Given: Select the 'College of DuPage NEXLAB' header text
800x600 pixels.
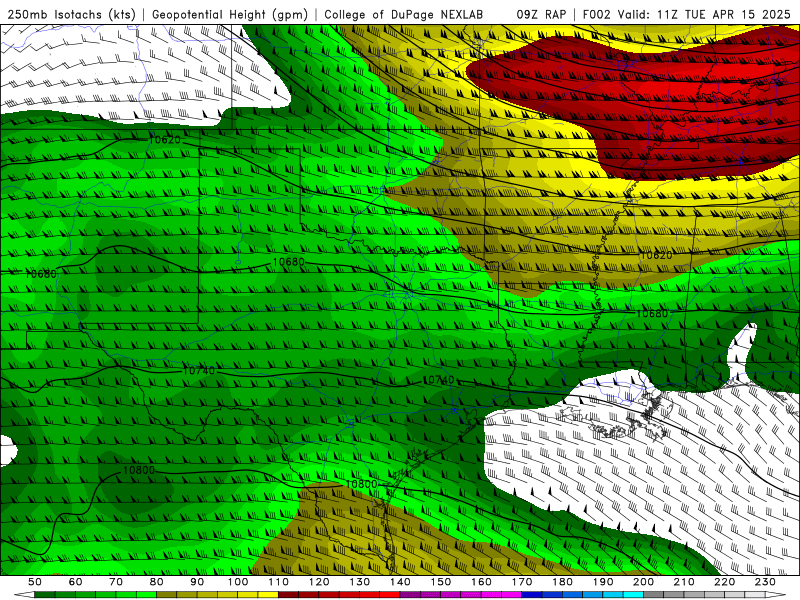Looking at the screenshot, I should [404, 14].
